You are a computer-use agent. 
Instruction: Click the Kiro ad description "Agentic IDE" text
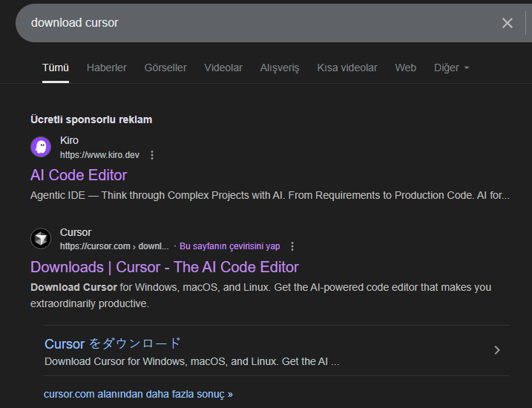click(x=270, y=195)
